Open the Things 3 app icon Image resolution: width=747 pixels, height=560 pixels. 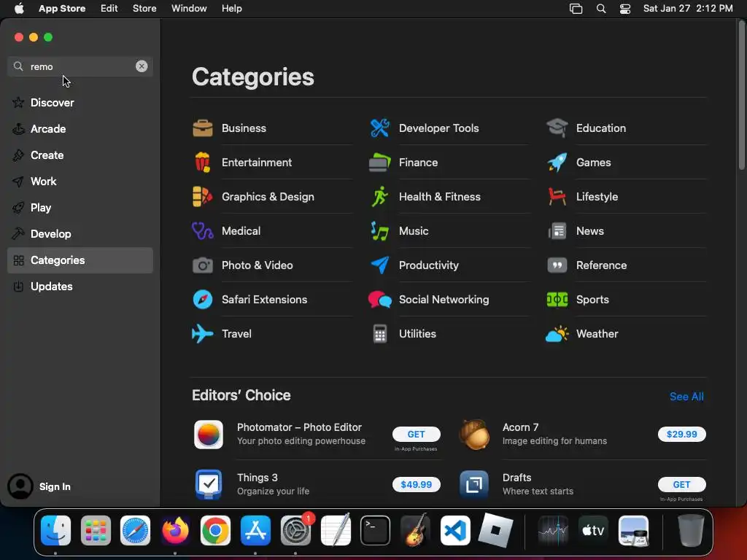[x=209, y=484]
